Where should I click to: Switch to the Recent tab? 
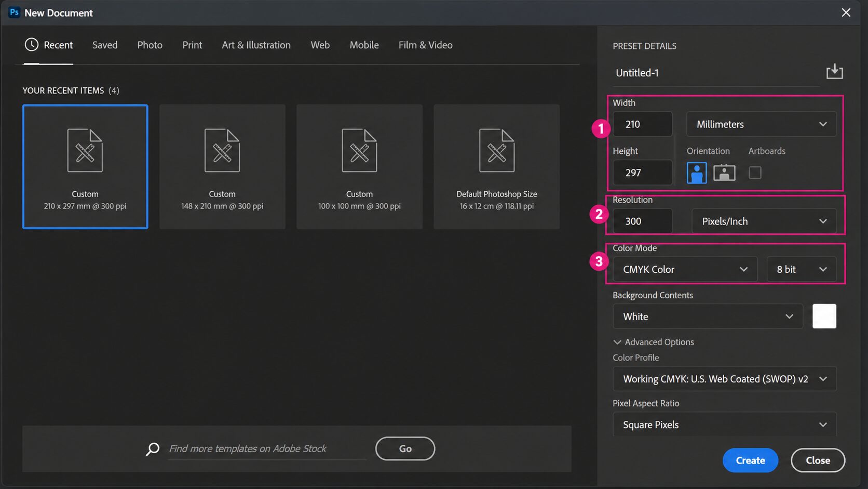pyautogui.click(x=49, y=45)
